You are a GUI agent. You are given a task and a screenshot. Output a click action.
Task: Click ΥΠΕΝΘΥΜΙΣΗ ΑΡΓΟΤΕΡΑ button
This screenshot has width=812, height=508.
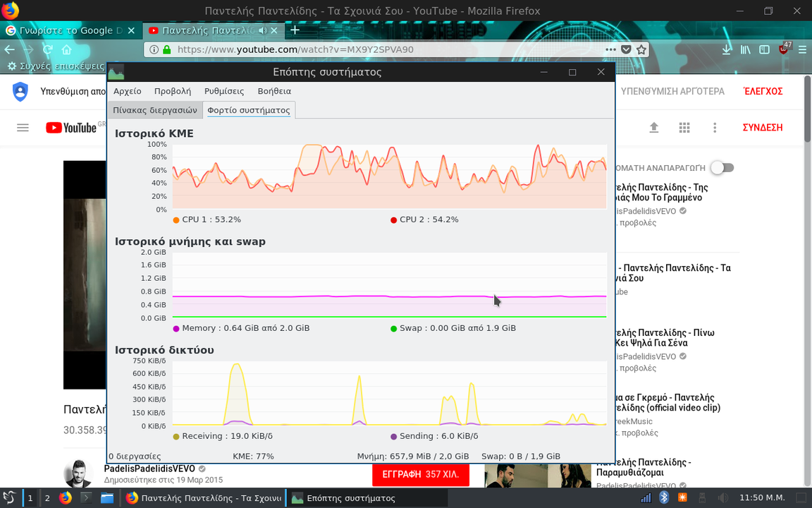(672, 91)
